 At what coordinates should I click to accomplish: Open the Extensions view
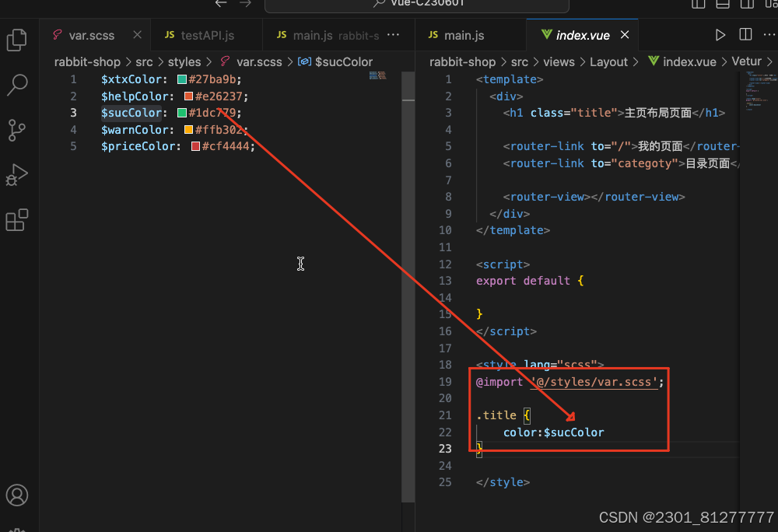click(x=17, y=219)
